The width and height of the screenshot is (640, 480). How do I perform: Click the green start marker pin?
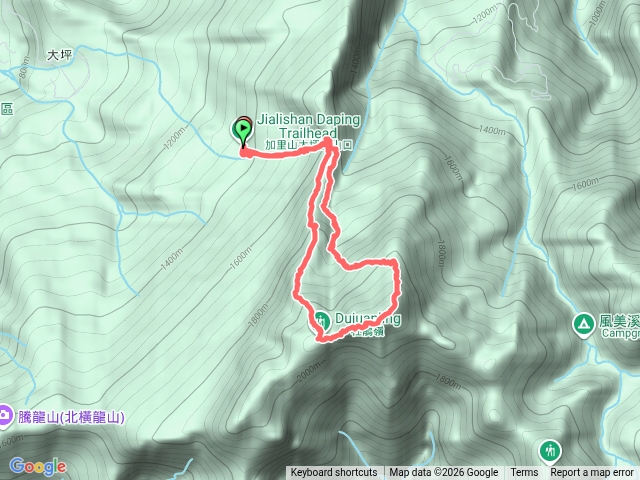243,132
